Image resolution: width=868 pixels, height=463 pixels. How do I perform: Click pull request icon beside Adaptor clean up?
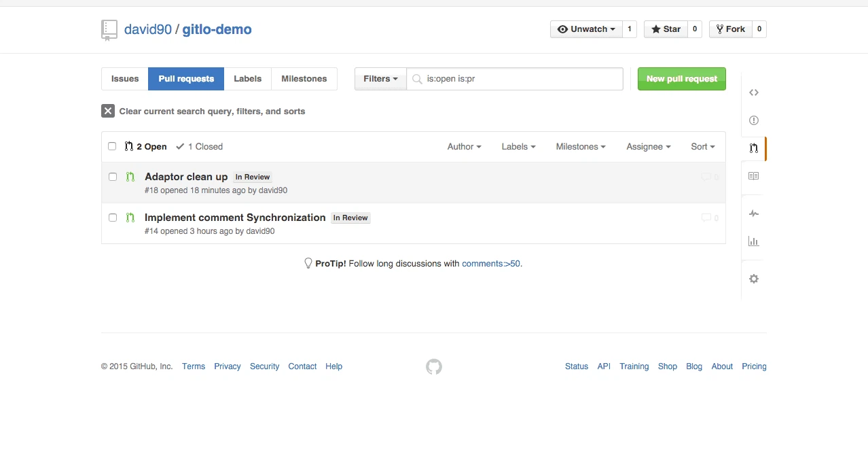[130, 177]
